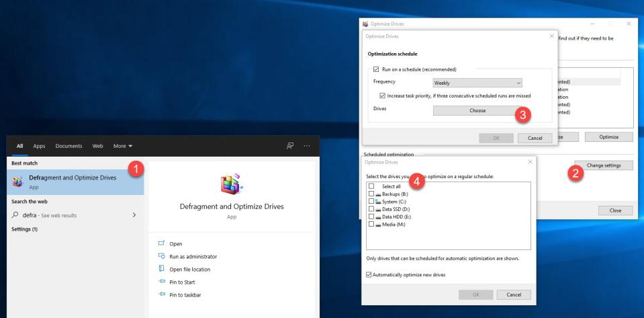Click OK in drive selection dialog
This screenshot has width=644, height=318.
pyautogui.click(x=475, y=294)
